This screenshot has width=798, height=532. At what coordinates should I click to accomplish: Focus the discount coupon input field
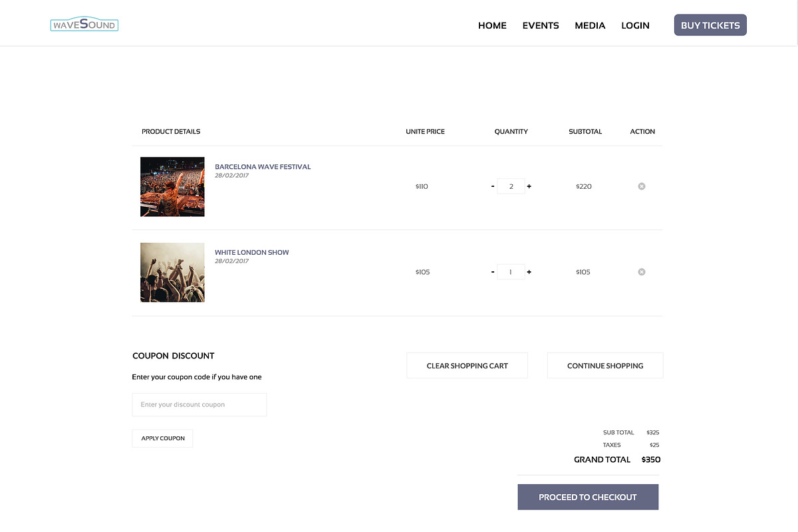[x=199, y=404]
